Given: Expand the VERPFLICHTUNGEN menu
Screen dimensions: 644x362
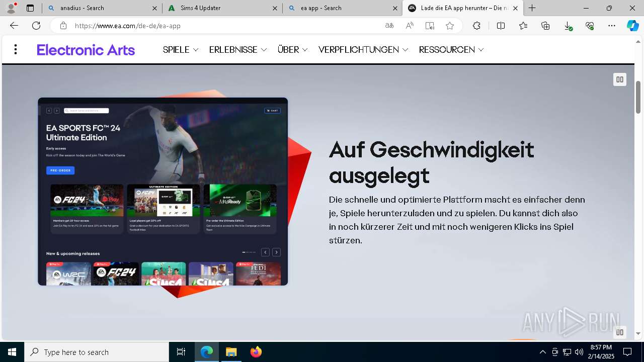Looking at the screenshot, I should 363,50.
